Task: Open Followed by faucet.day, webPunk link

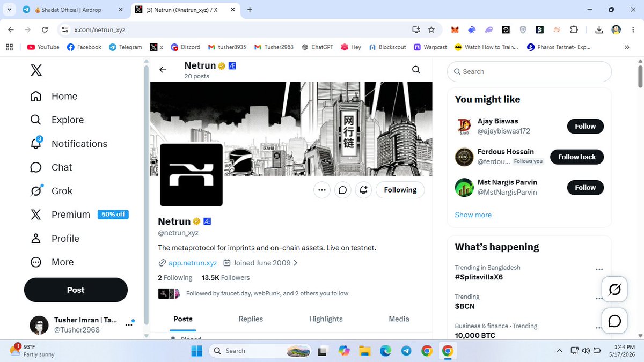Action: pyautogui.click(x=267, y=293)
